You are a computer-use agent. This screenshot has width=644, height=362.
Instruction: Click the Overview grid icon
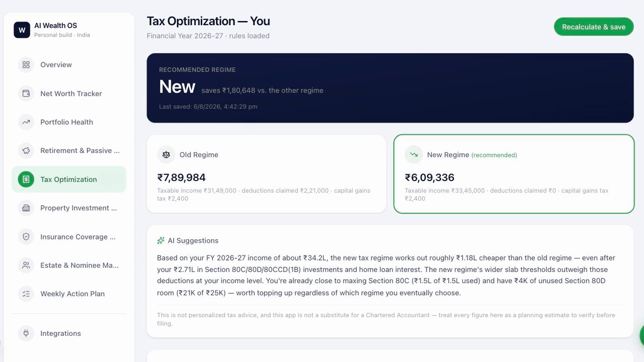26,65
